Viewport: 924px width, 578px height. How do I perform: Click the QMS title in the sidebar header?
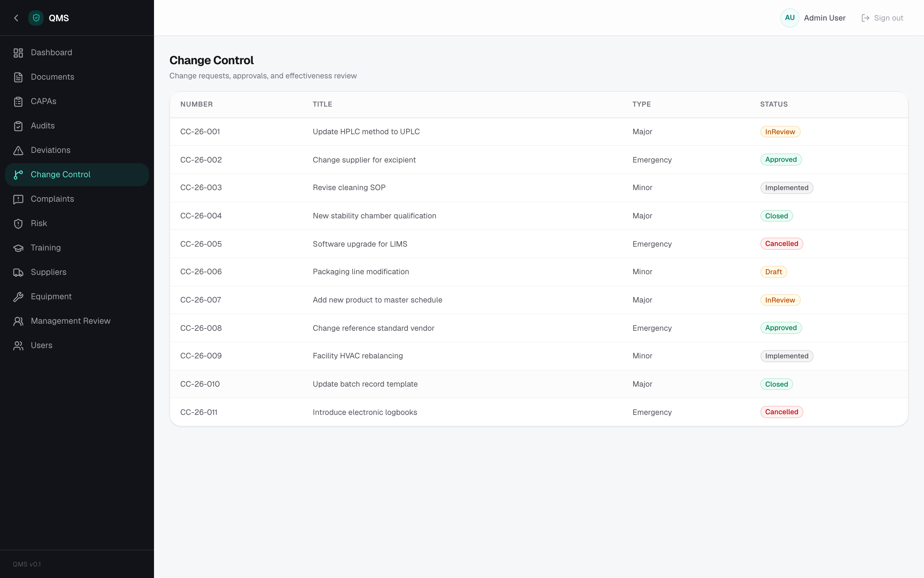[59, 18]
